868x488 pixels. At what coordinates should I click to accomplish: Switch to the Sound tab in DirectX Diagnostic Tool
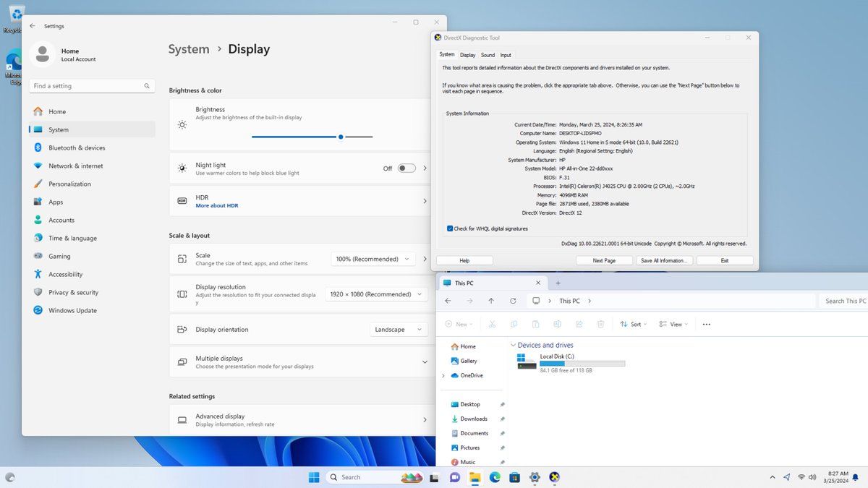tap(488, 55)
